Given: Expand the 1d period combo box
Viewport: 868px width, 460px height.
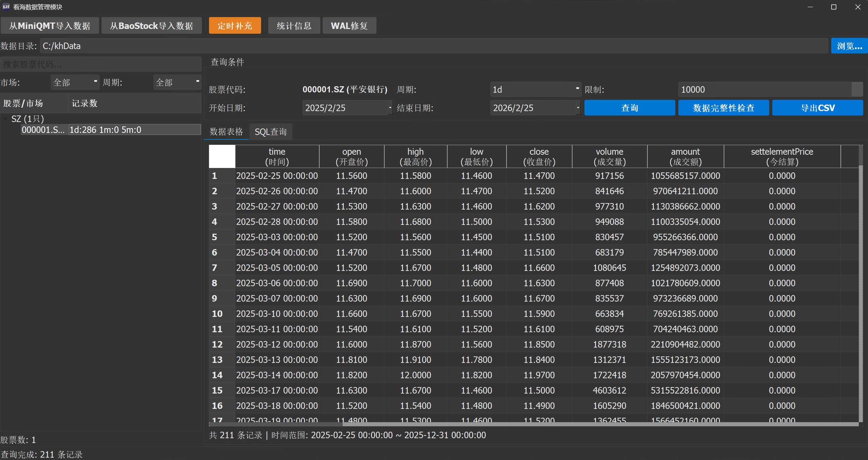Looking at the screenshot, I should (535, 89).
